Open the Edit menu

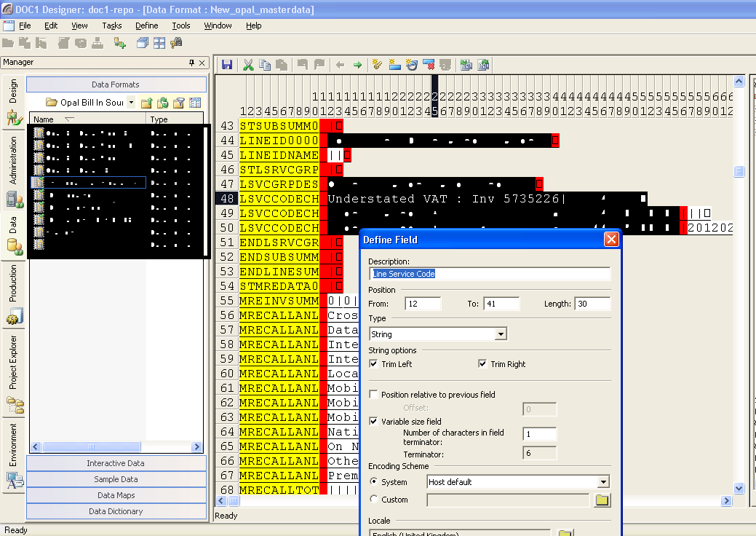point(51,25)
